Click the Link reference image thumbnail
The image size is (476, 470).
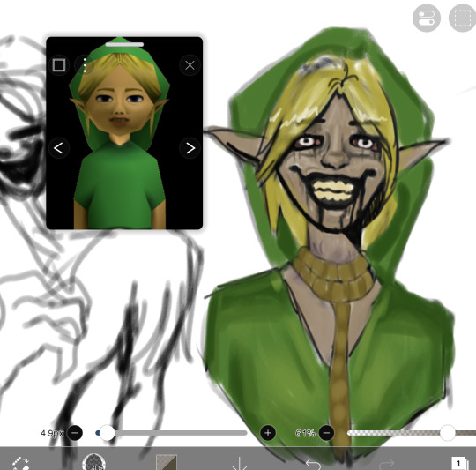click(124, 133)
